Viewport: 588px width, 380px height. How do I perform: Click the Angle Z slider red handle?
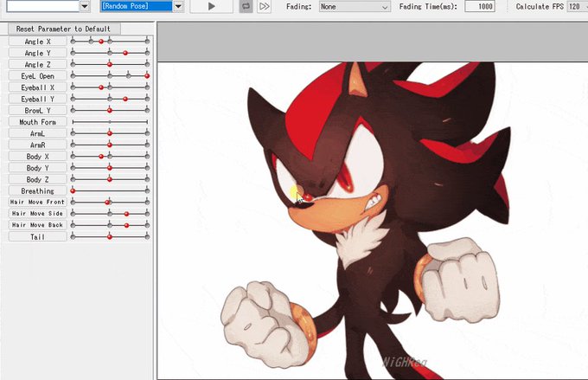(110, 65)
